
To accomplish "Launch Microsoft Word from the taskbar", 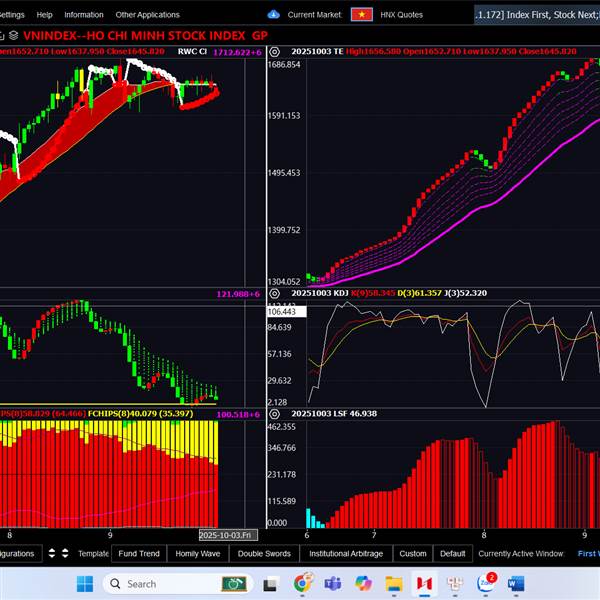I will (516, 583).
